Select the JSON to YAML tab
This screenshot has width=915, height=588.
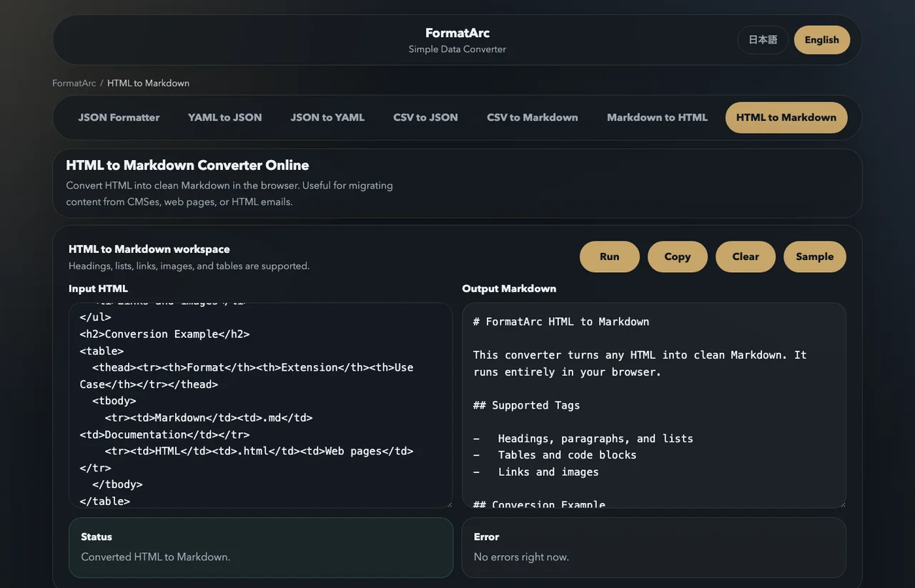[327, 117]
